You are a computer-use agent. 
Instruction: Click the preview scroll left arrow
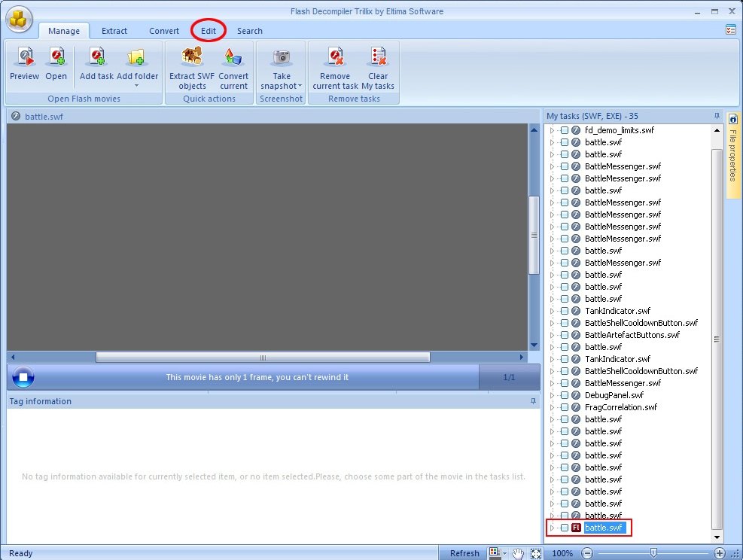coord(13,358)
